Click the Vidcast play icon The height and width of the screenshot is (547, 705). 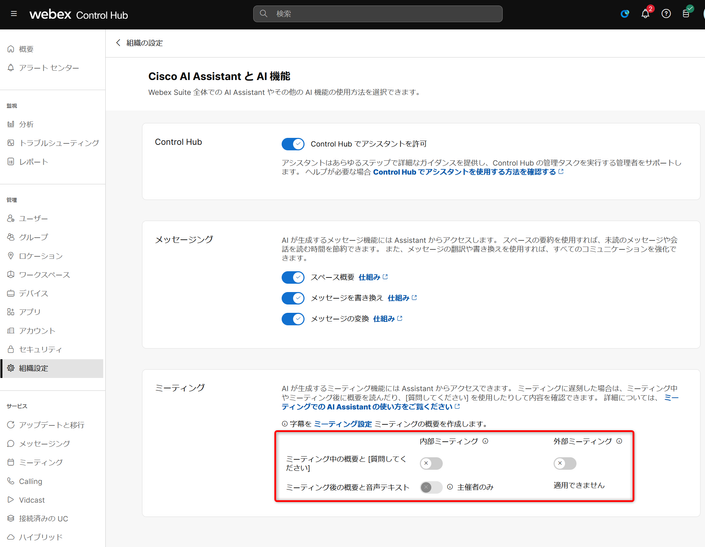click(x=11, y=499)
